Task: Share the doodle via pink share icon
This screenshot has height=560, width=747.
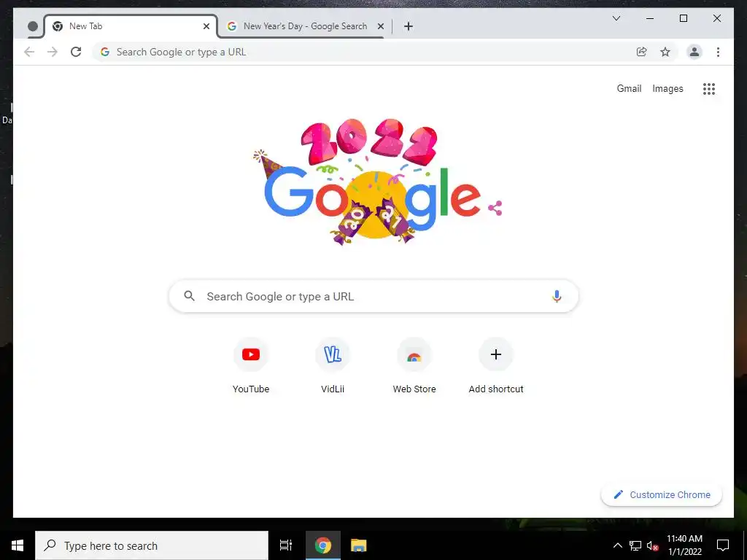Action: 495,208
